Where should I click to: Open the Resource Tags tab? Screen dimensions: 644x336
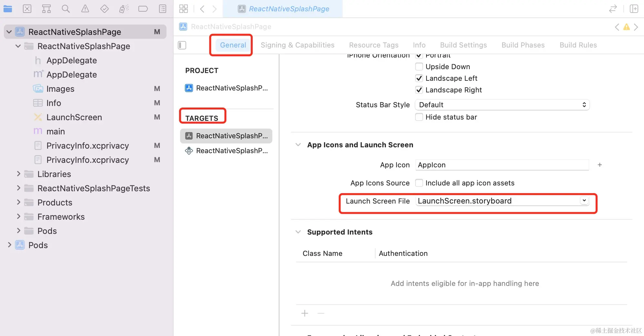point(374,45)
